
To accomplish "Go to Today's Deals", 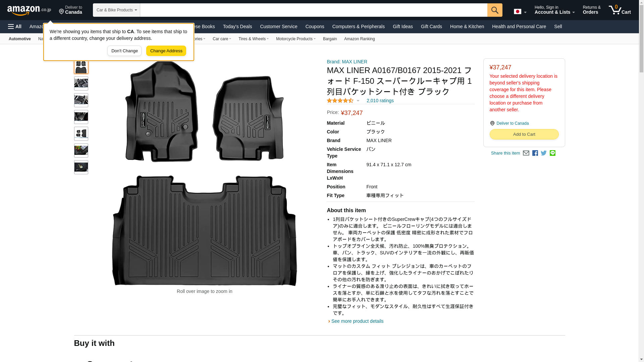I will point(237,26).
